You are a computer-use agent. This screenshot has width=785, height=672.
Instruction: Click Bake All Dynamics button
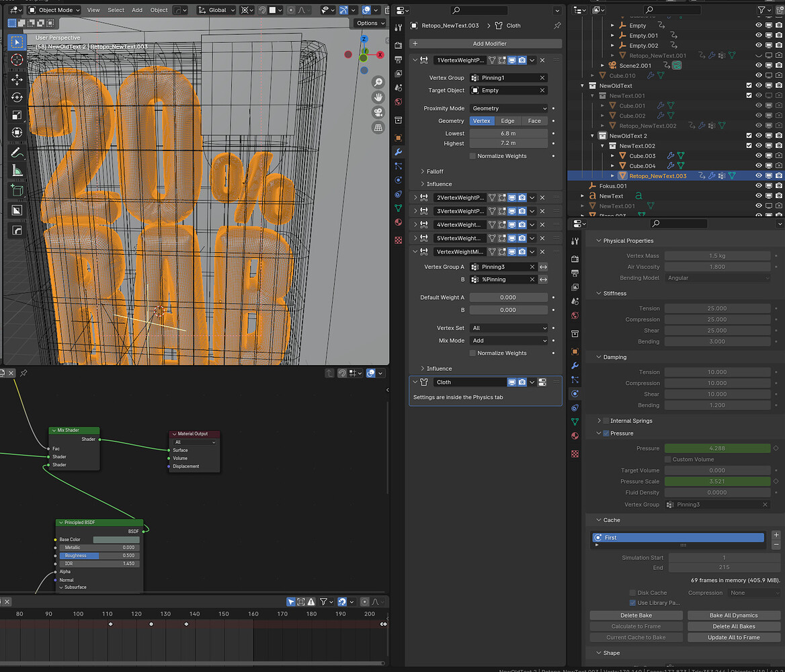click(x=733, y=616)
